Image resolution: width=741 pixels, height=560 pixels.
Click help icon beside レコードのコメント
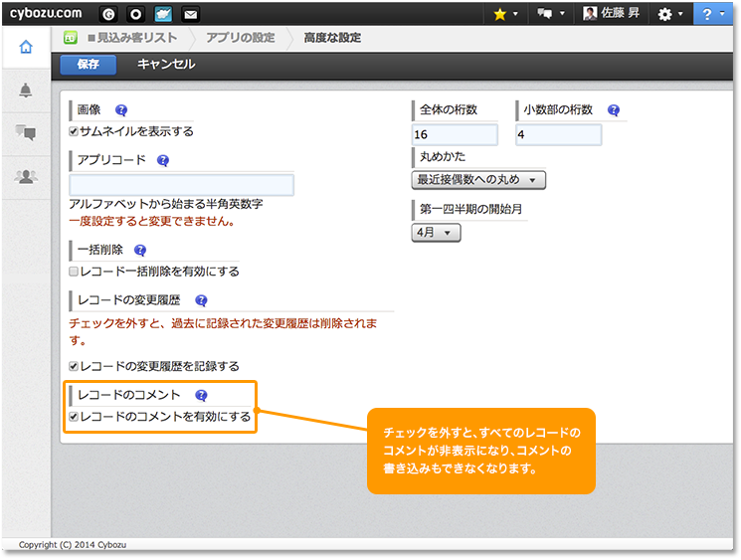(202, 395)
